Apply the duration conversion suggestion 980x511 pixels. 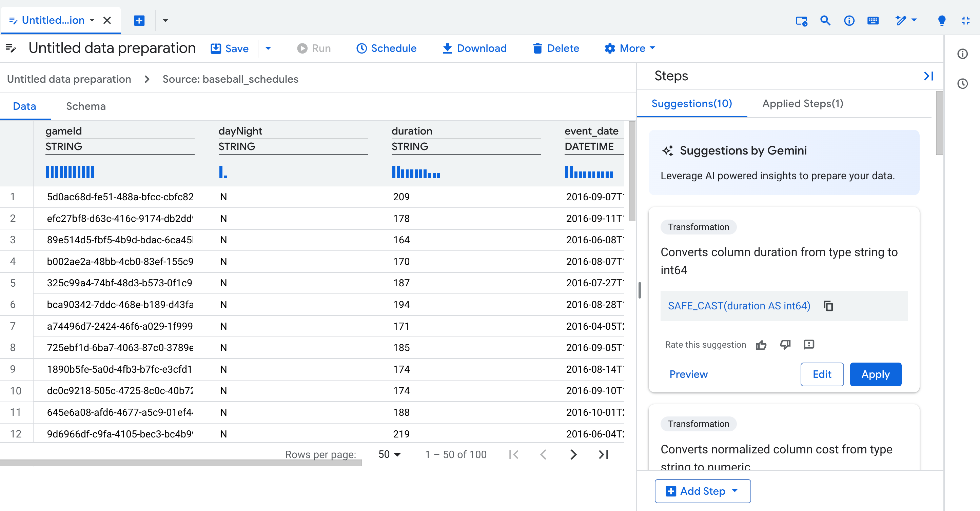click(x=875, y=374)
